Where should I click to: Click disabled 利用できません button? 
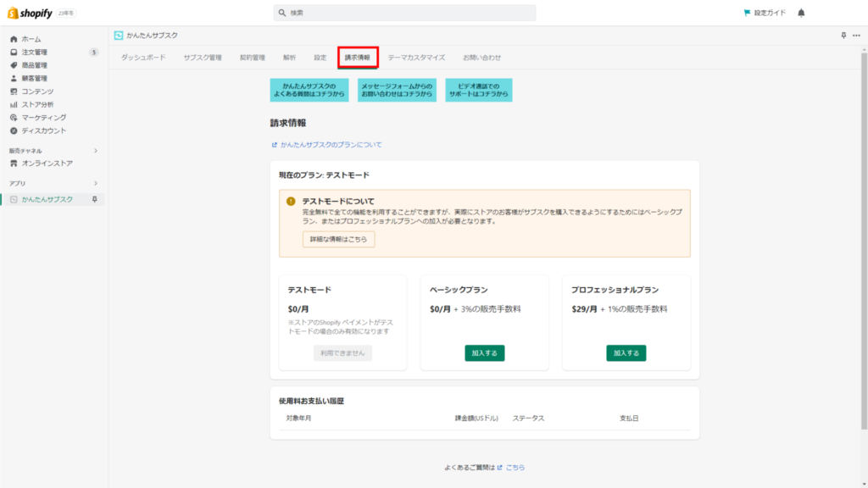click(342, 353)
